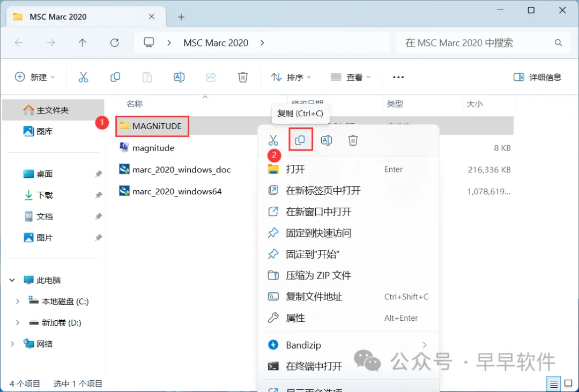The width and height of the screenshot is (579, 392).
Task: Open 桌面 in quick access
Action: 53,174
